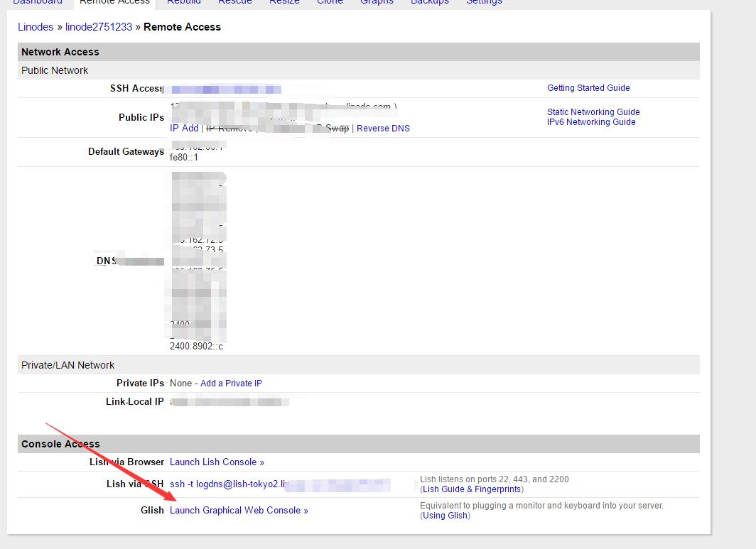
Task: Click the Glish row label
Action: click(152, 510)
